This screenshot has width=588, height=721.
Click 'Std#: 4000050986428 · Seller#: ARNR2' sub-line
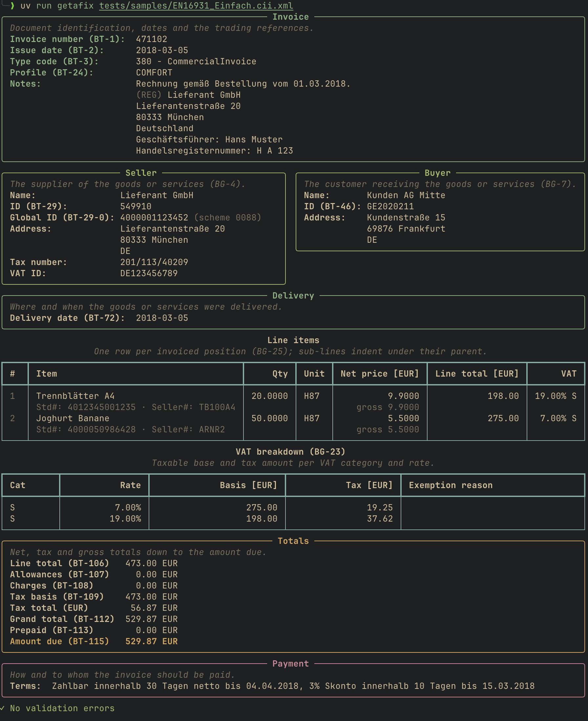pyautogui.click(x=130, y=429)
